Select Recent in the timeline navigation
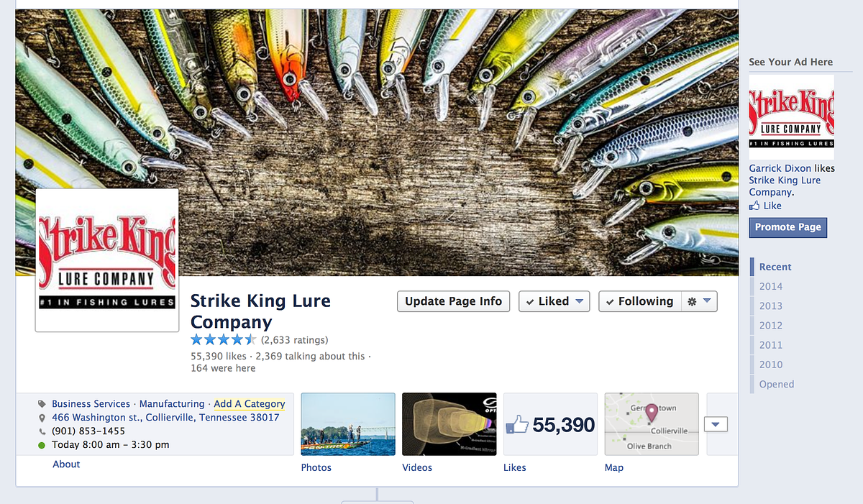The image size is (863, 504). (x=775, y=267)
